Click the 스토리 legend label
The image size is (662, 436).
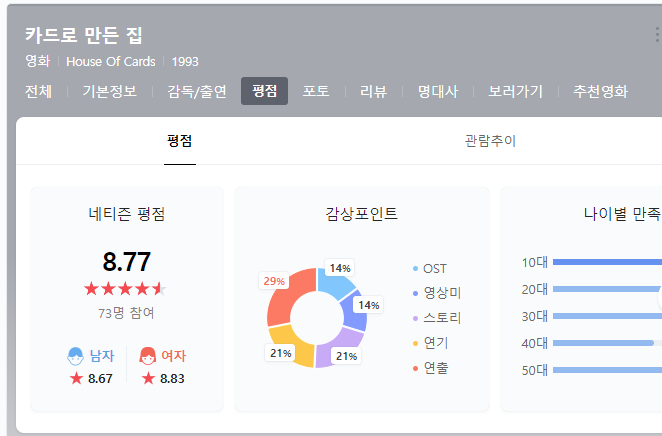pos(442,318)
